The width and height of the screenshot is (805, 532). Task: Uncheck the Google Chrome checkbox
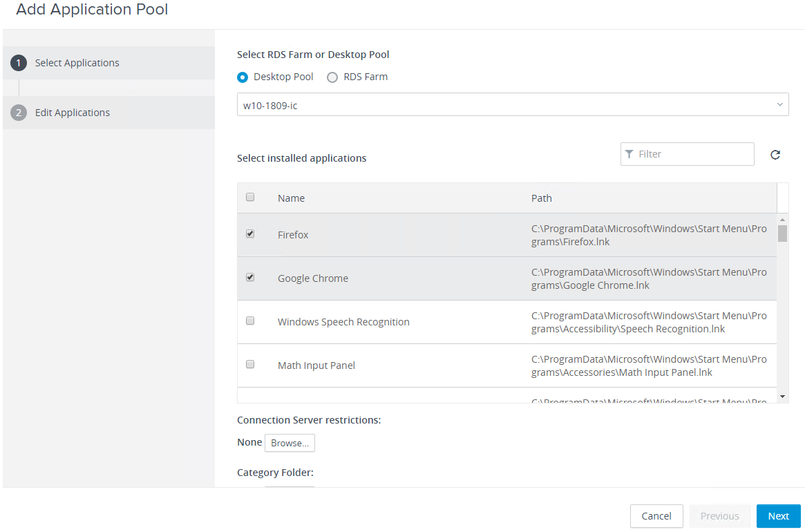pos(250,278)
